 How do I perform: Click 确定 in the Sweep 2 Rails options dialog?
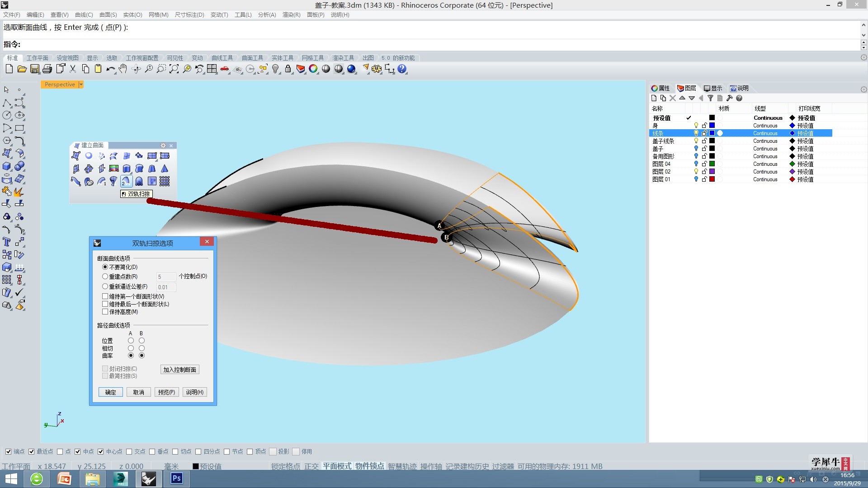111,392
